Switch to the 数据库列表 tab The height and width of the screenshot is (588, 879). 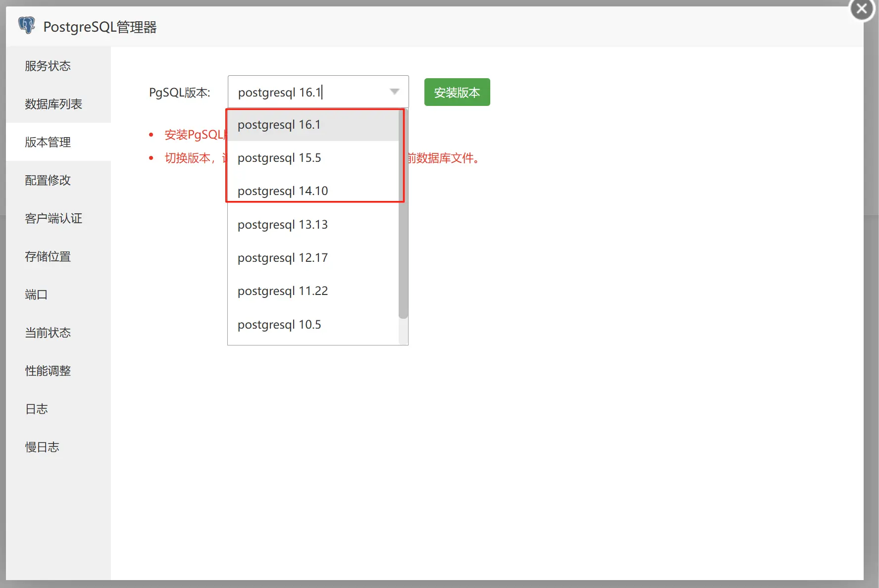point(58,104)
